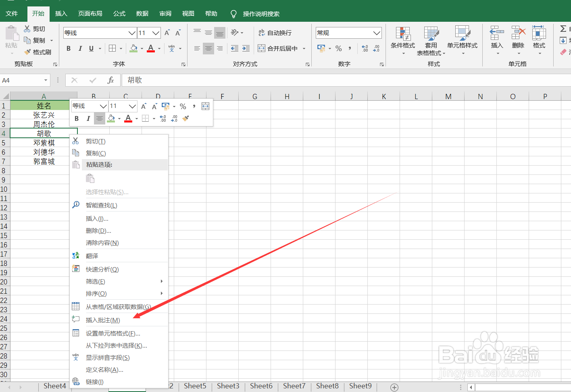Select cell containing 邓紫棋

[44, 143]
